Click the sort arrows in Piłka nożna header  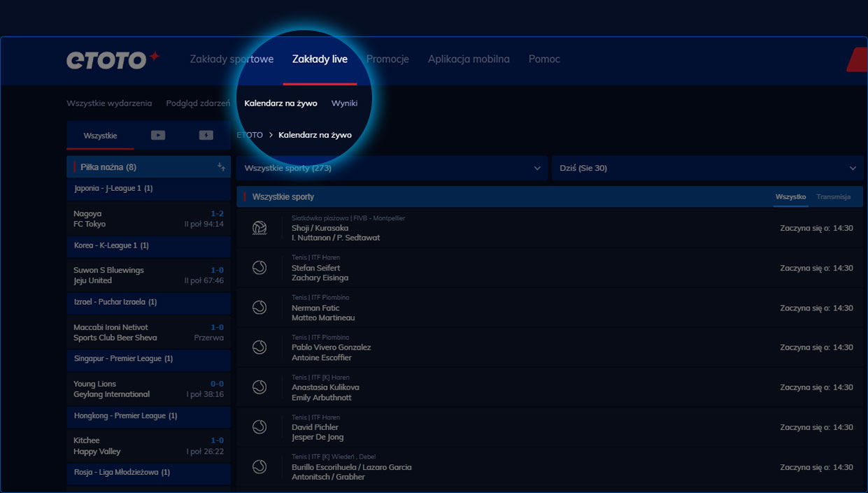(221, 167)
